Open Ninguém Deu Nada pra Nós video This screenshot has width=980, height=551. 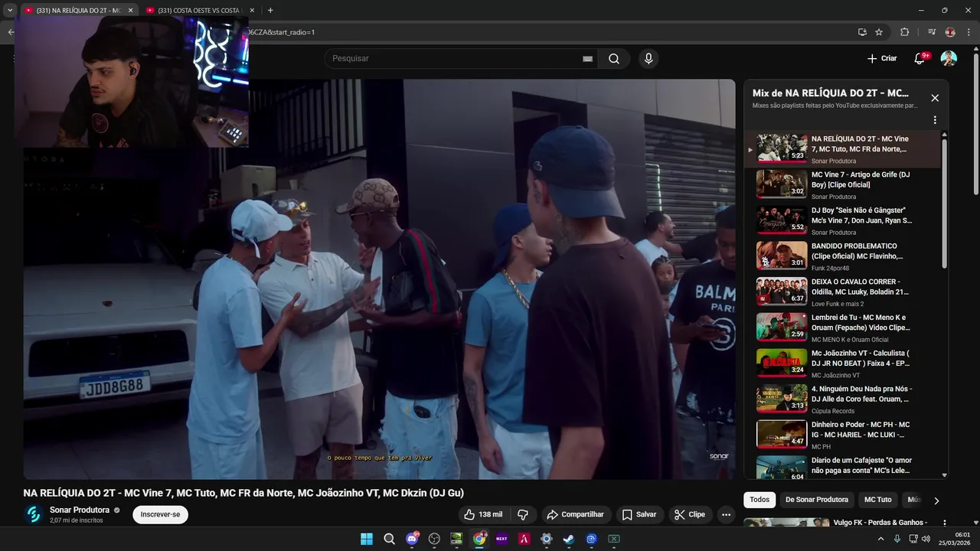pos(842,399)
